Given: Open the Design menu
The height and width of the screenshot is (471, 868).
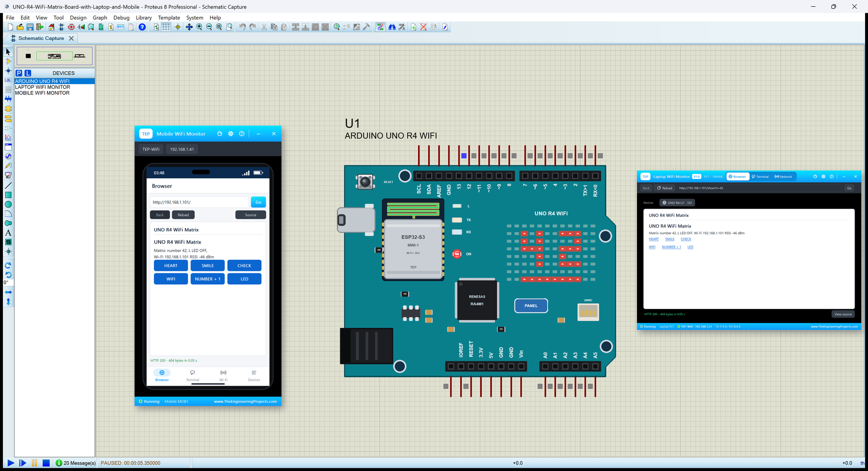Looking at the screenshot, I should point(78,17).
